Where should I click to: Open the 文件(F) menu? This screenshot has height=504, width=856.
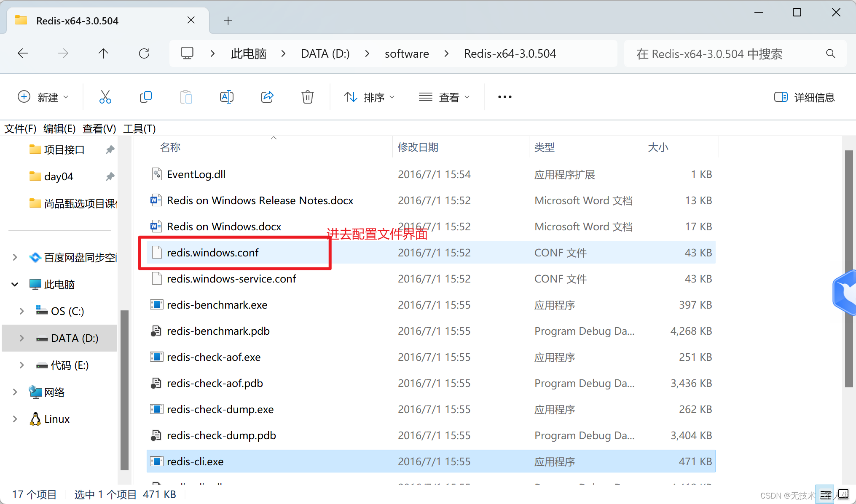20,128
